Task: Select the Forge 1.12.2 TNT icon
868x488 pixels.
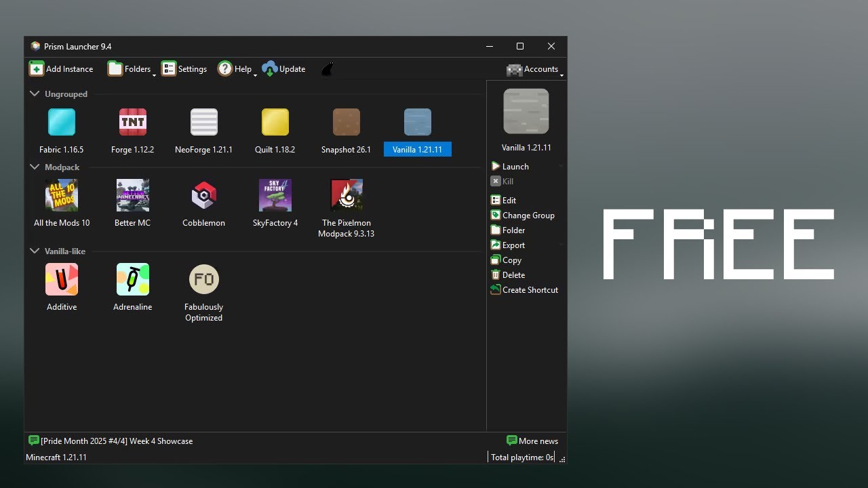Action: point(133,122)
